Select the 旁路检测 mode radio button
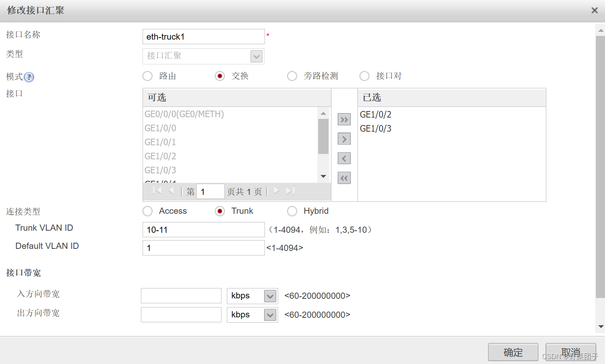This screenshot has height=364, width=605. pyautogui.click(x=292, y=76)
